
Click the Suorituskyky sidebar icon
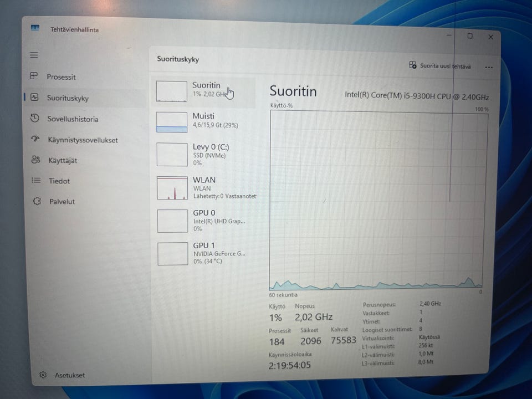coord(34,98)
